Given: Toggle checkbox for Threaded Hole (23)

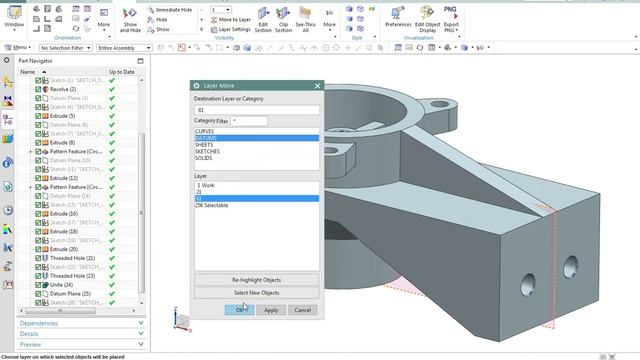Looking at the screenshot, I should coord(38,276).
